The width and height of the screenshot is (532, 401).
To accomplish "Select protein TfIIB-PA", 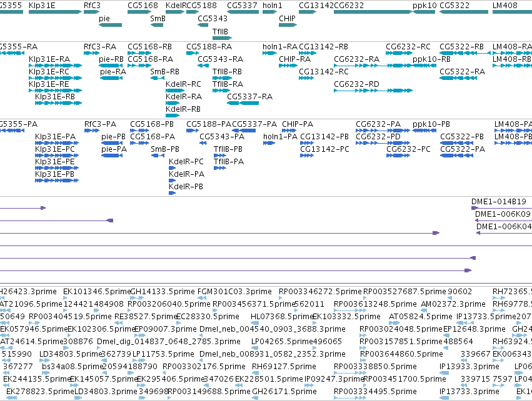I will pyautogui.click(x=220, y=168).
